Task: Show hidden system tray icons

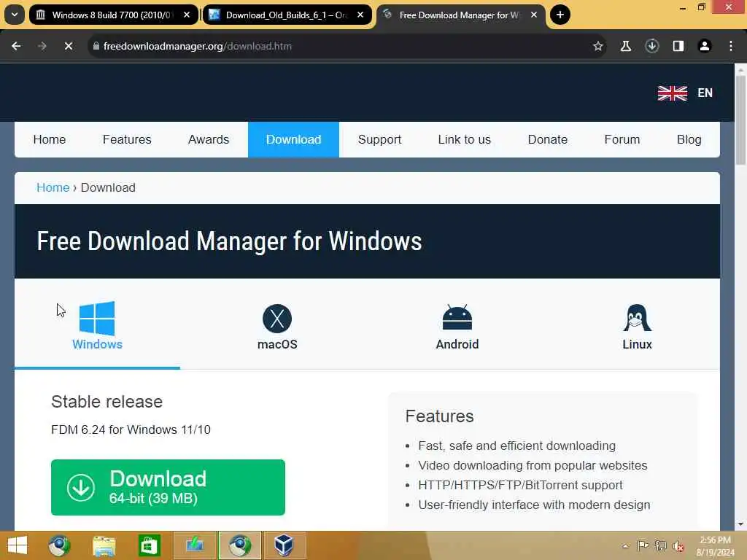Action: (625, 546)
